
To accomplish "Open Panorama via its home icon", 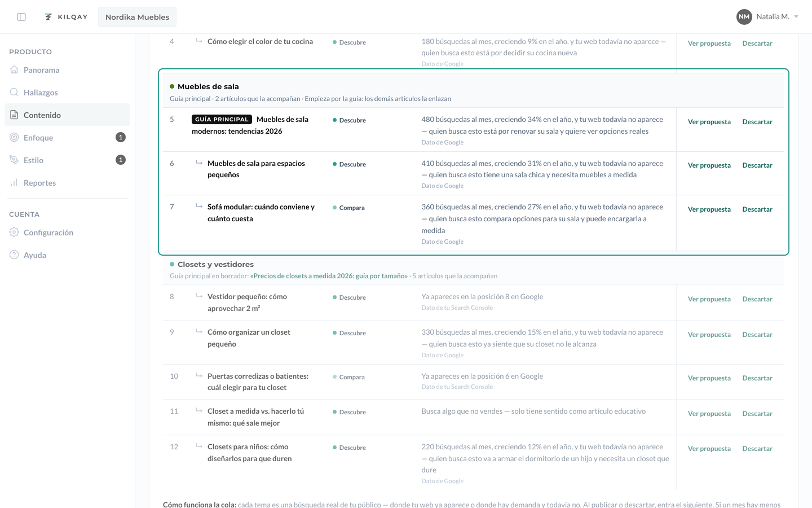I will tap(14, 69).
